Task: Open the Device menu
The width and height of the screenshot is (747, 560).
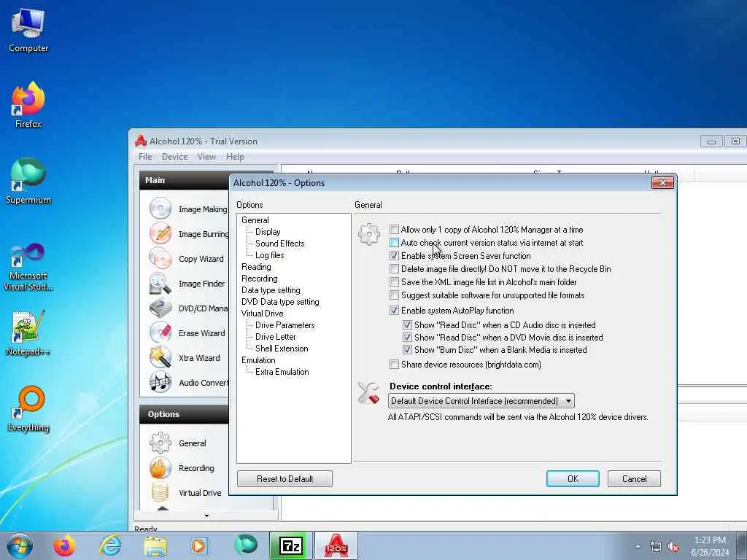Action: point(174,157)
